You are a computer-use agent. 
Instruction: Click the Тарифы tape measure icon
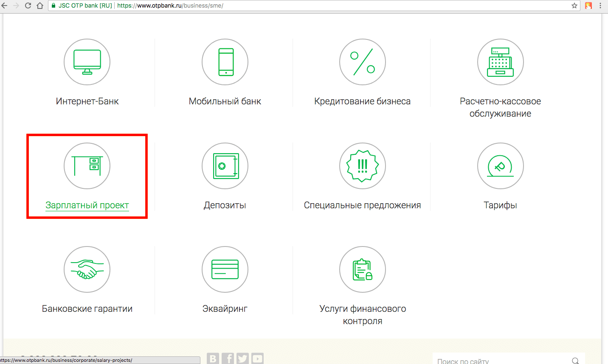500,166
